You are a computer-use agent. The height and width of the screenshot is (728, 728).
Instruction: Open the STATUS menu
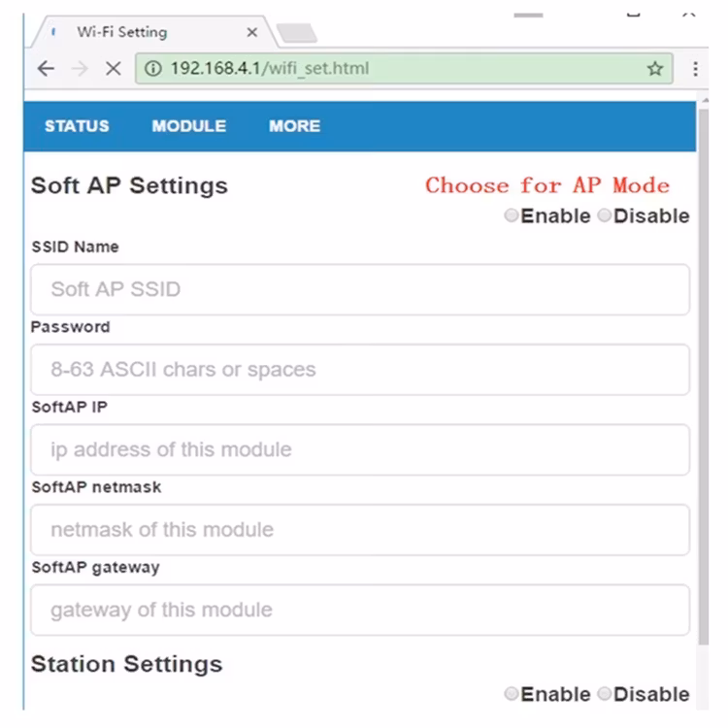tap(77, 126)
